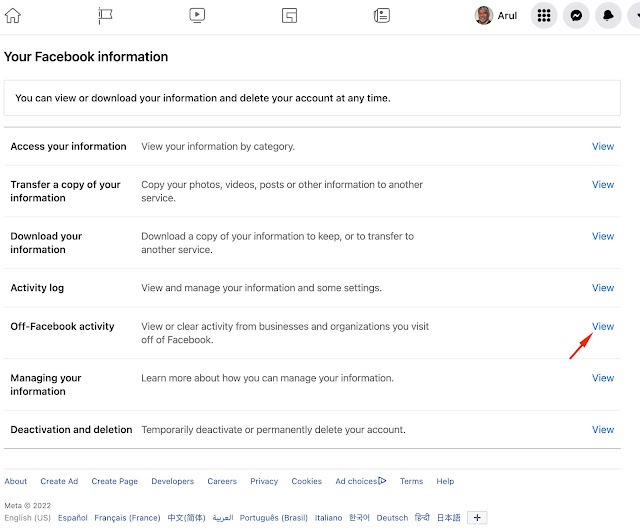Click the 'Off-Facebook activity' row title
The image size is (640, 531).
pos(62,327)
